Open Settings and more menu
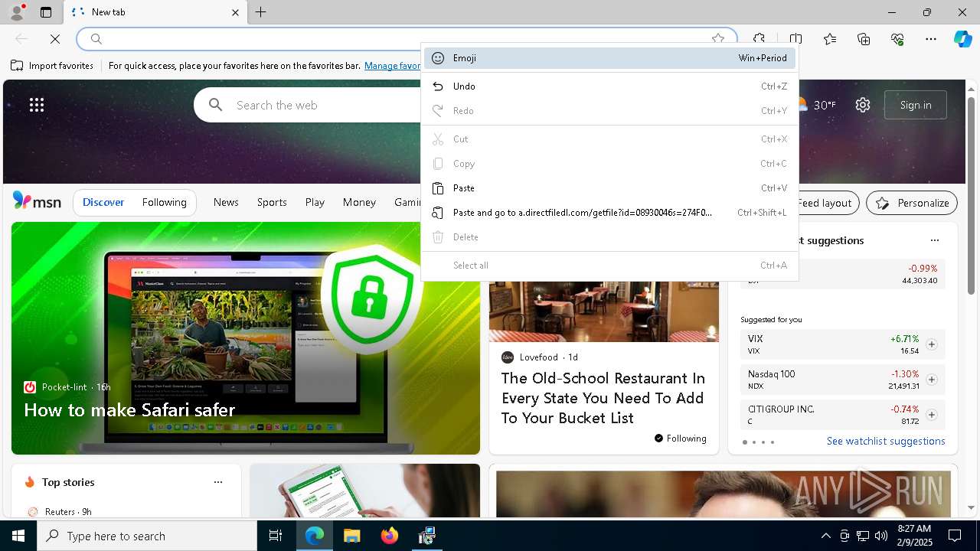Image resolution: width=980 pixels, height=551 pixels. pyautogui.click(x=931, y=39)
